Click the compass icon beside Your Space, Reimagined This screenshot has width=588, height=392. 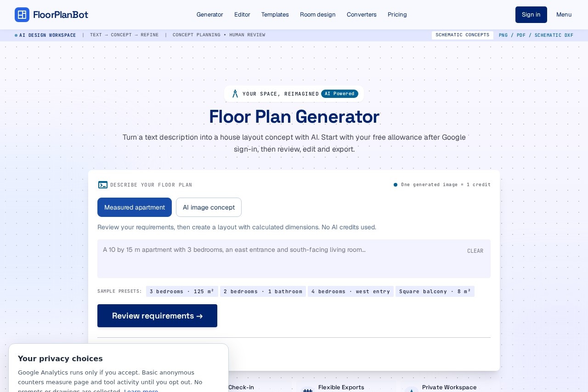point(235,94)
